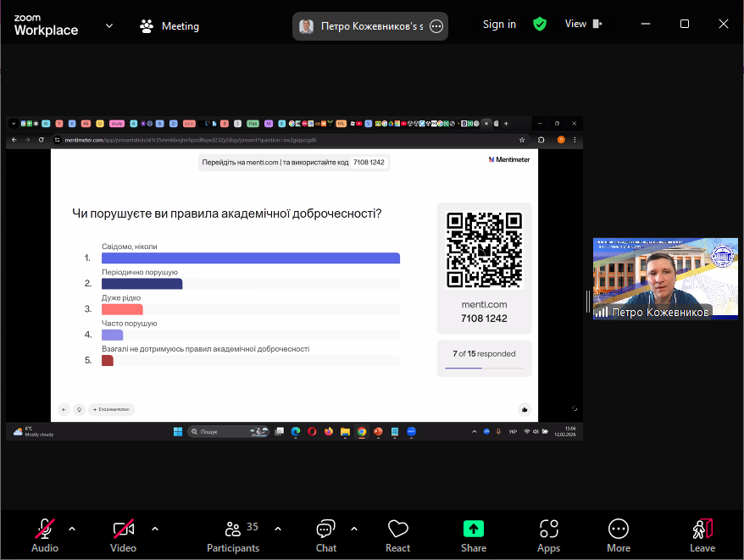Screen dimensions: 744x560
Task: Select the Meeting tab
Action: 169,25
